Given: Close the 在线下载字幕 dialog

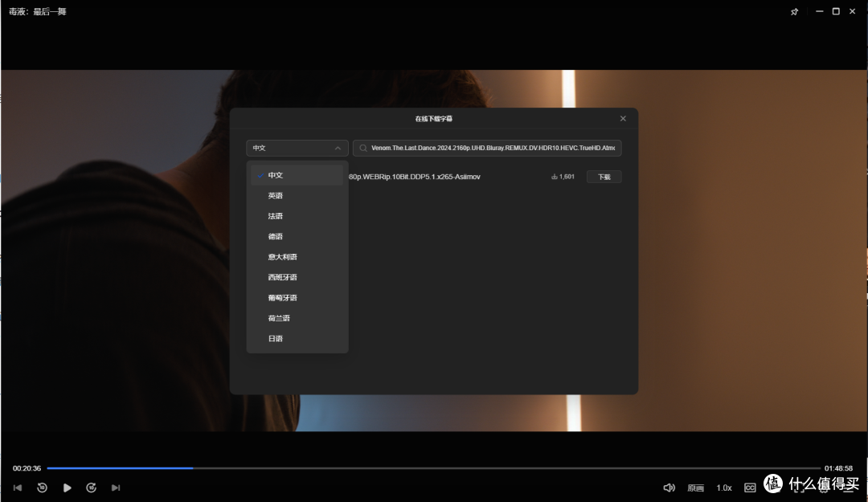Looking at the screenshot, I should tap(623, 118).
